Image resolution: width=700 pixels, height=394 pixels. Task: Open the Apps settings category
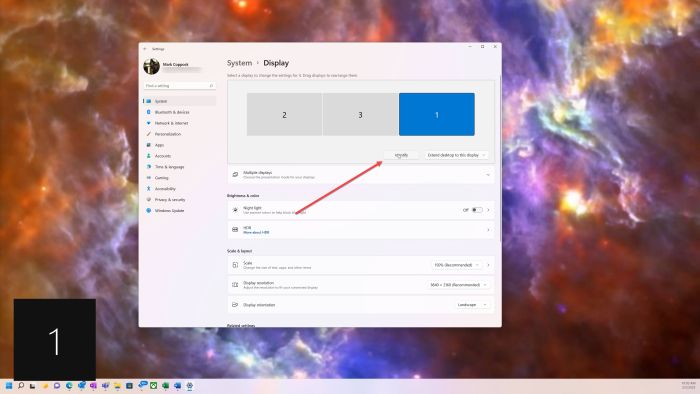point(179,145)
